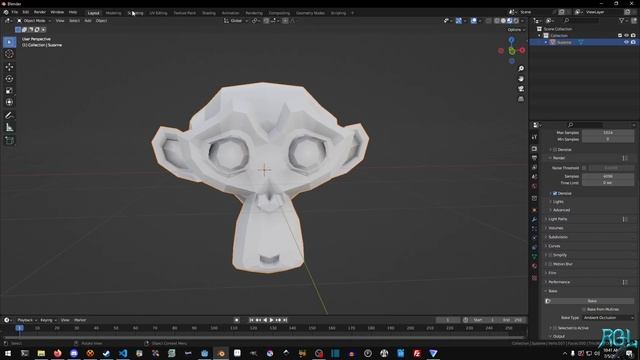Expand the Performance panel
Image resolution: width=640 pixels, height=360 pixels.
tap(558, 282)
